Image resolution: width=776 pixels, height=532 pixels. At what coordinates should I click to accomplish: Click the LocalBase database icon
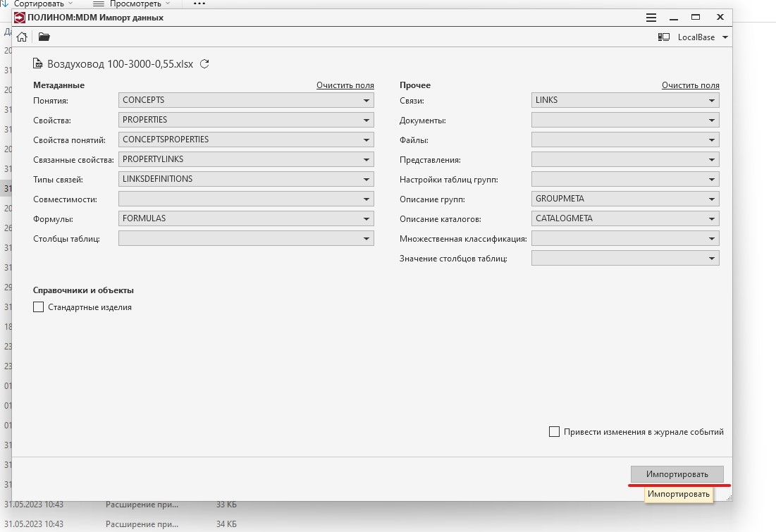[x=664, y=37]
